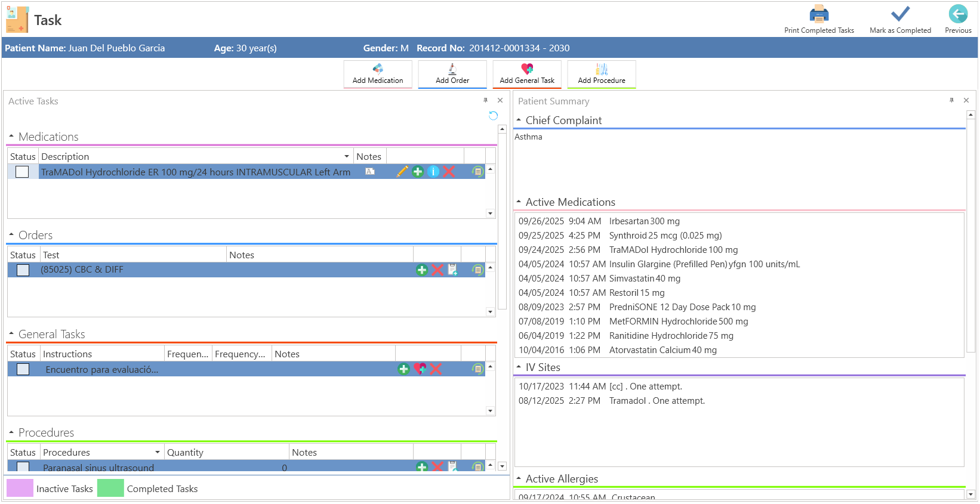Click Add Medication button
The height and width of the screenshot is (504, 980).
click(x=378, y=74)
